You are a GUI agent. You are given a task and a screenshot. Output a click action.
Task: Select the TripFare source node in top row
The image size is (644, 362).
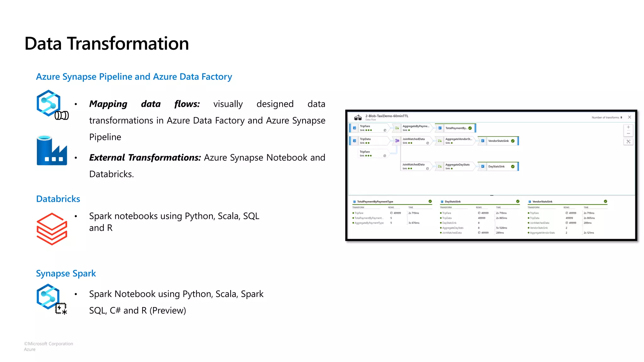click(369, 128)
